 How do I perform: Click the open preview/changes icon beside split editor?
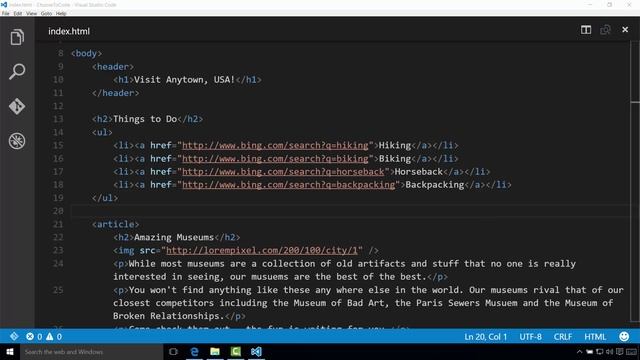[605, 30]
